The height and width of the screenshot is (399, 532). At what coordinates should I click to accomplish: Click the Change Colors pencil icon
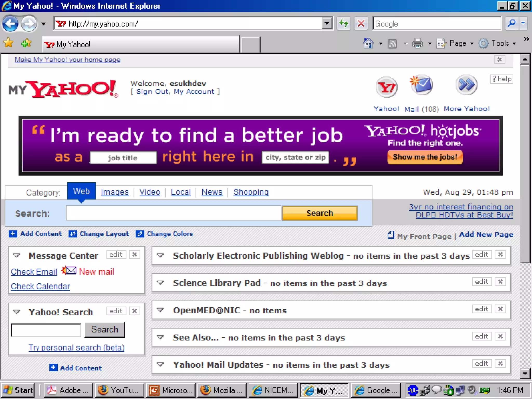(140, 234)
